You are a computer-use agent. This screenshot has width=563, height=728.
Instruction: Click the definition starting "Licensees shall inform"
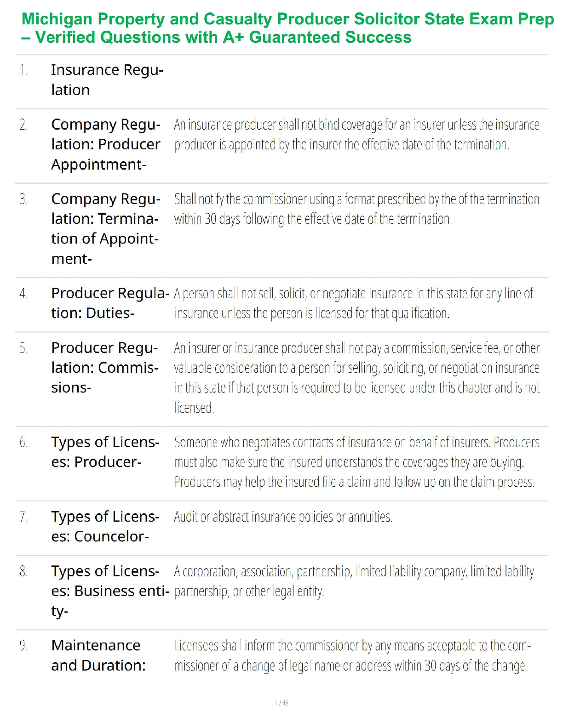pyautogui.click(x=352, y=656)
